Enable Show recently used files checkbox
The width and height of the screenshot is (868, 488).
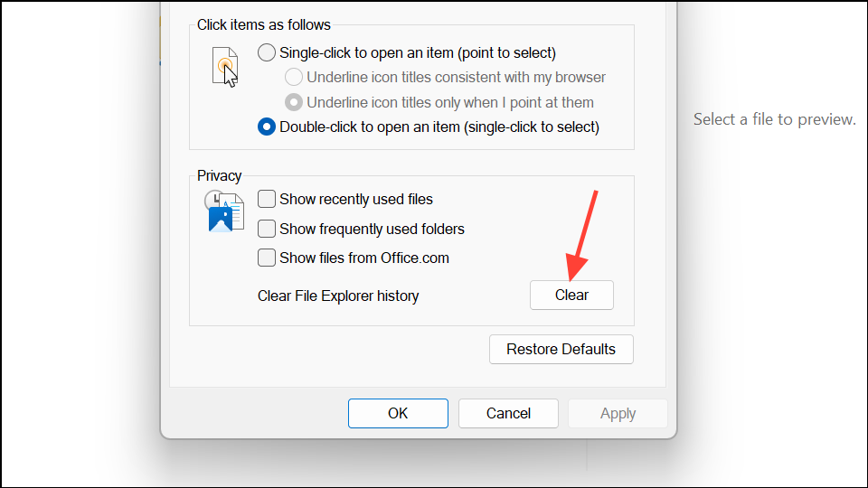pyautogui.click(x=266, y=199)
